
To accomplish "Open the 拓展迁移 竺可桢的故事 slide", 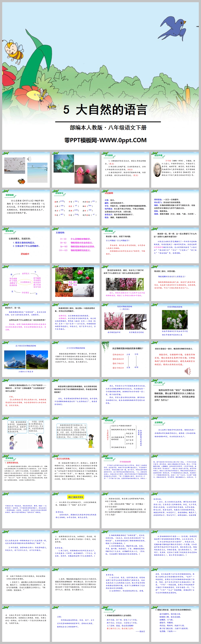I will pos(125,473).
